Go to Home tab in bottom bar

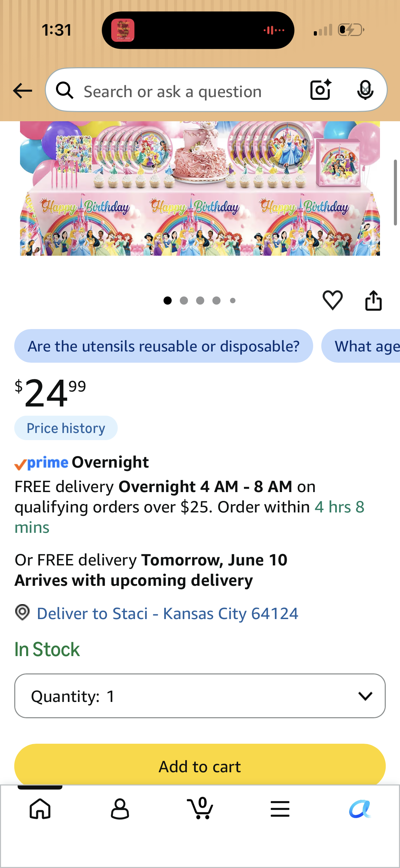point(40,809)
